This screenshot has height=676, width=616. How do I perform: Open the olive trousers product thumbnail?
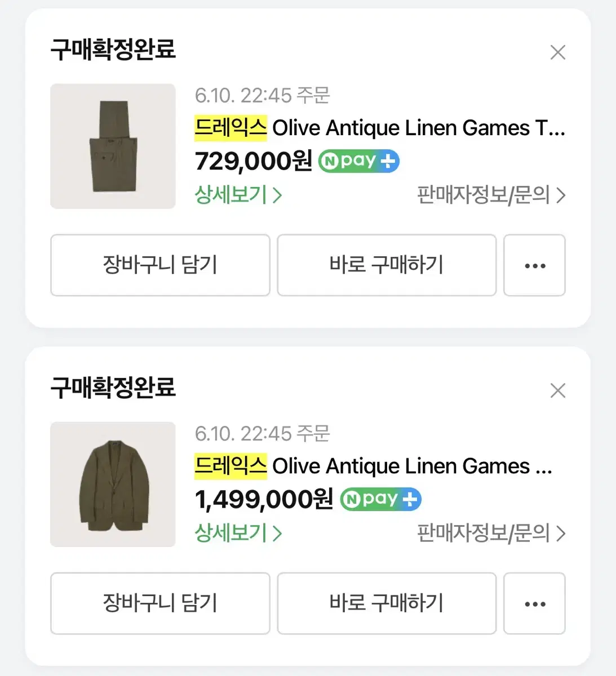pyautogui.click(x=113, y=146)
